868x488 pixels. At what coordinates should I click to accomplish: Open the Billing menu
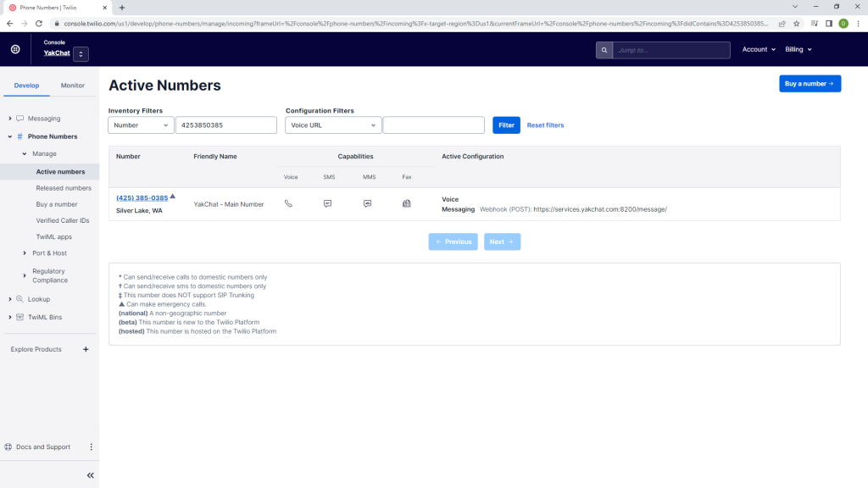(x=798, y=50)
